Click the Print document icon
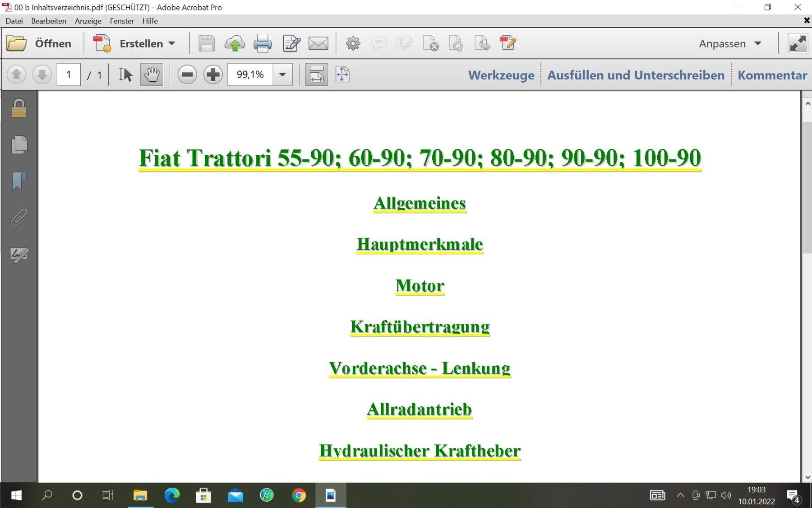 [x=262, y=43]
